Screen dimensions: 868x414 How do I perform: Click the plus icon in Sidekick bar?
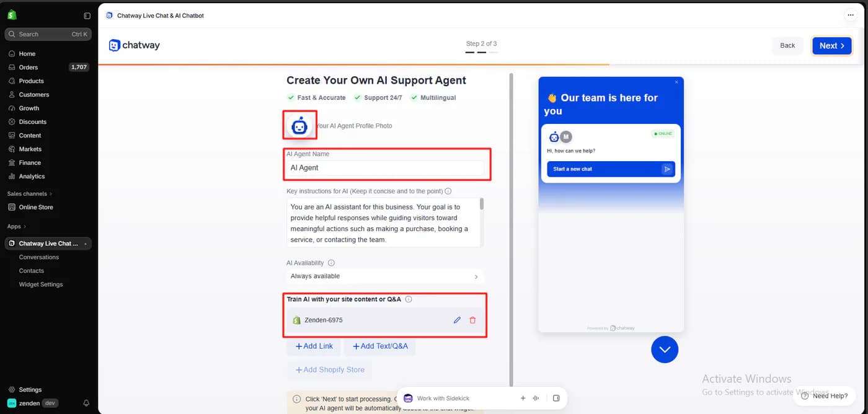[523, 399]
